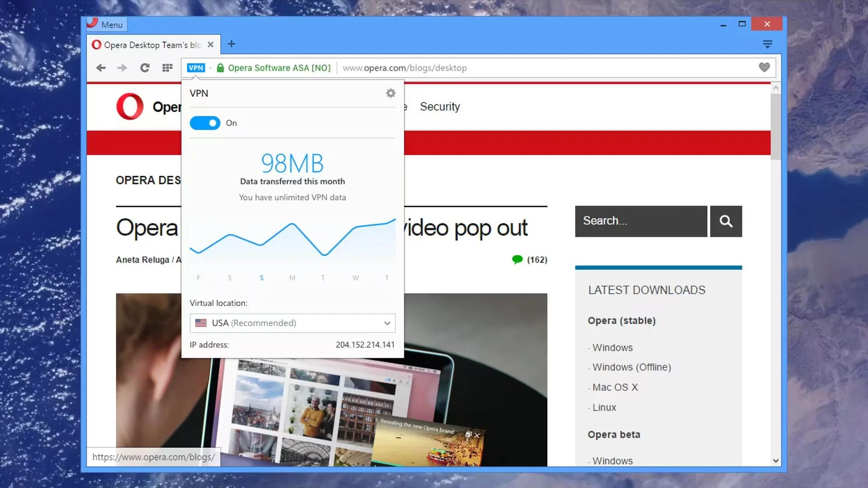Click the address field URL

(x=405, y=68)
